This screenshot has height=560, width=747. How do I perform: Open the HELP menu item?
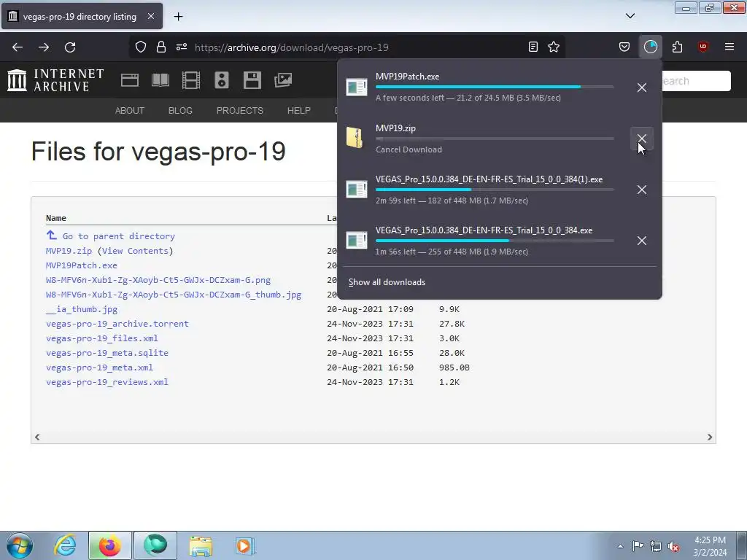[298, 111]
